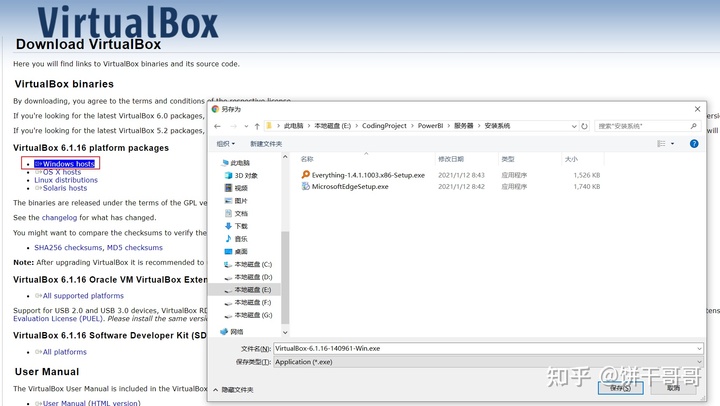The height and width of the screenshot is (406, 720).
Task: Click the sidebar scrollbar thumb
Action: [x=285, y=277]
